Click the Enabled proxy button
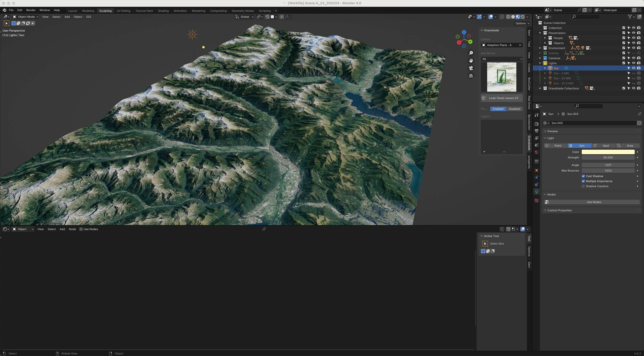This screenshot has width=644, height=356. click(x=498, y=109)
